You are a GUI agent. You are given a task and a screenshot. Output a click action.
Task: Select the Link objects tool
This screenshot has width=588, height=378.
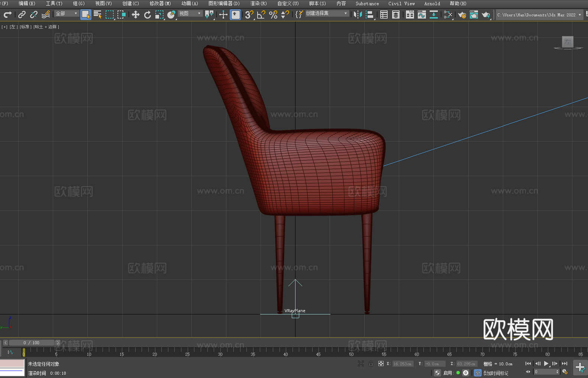(x=22, y=14)
